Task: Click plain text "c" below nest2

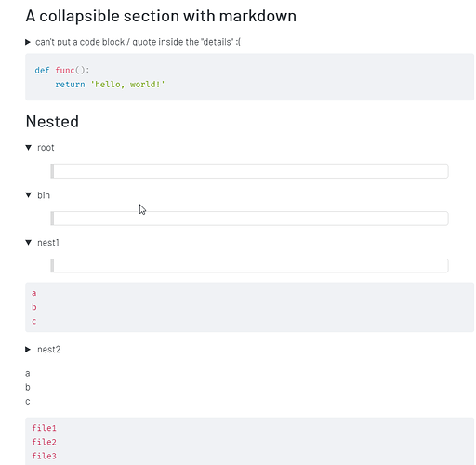Action: click(x=28, y=402)
